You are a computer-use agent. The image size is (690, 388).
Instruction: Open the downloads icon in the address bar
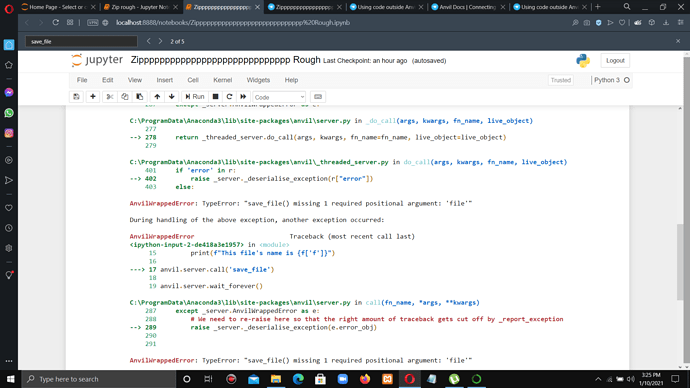[x=666, y=22]
